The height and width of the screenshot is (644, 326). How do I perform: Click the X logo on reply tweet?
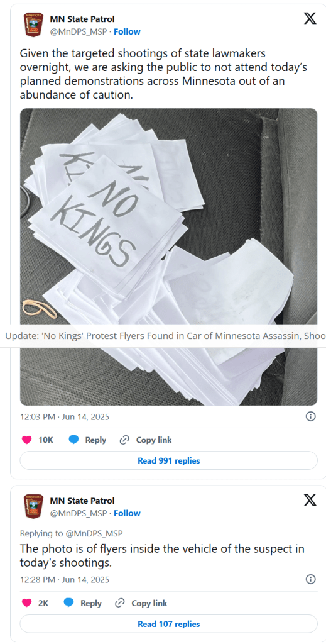[310, 500]
